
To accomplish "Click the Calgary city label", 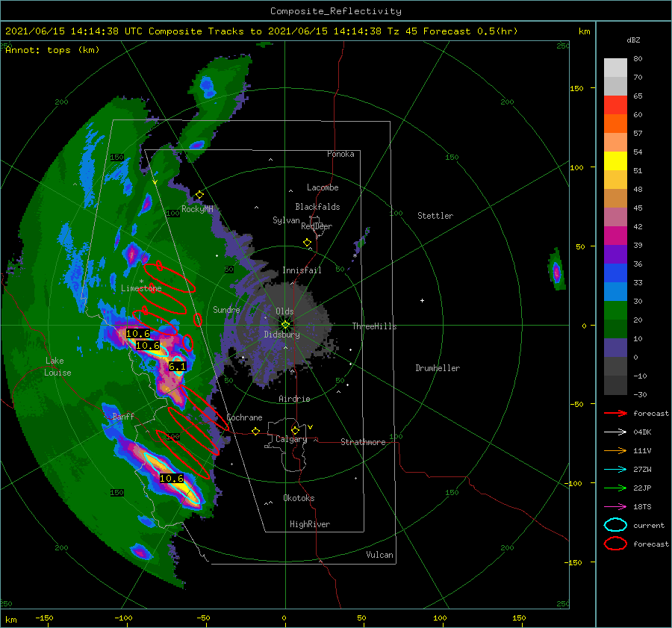I will [291, 439].
